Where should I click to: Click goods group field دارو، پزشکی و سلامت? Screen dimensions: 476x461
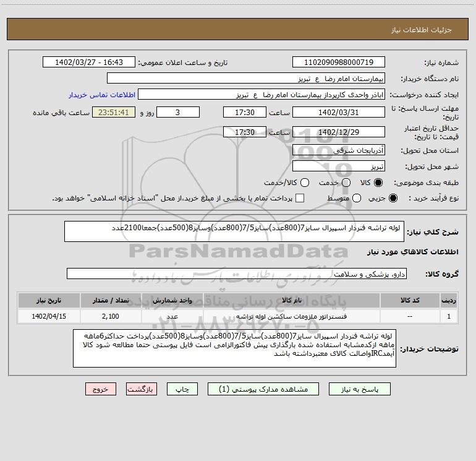pos(237,274)
